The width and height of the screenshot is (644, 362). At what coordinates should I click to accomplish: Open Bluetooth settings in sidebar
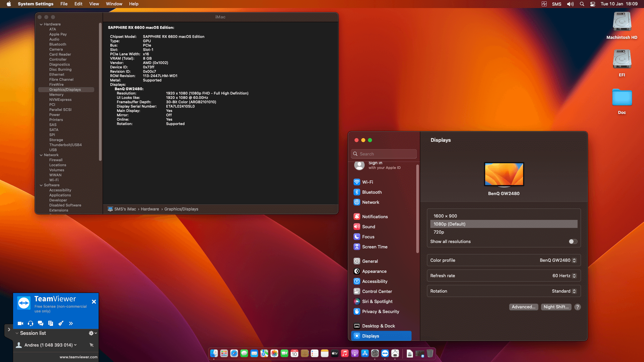pyautogui.click(x=372, y=192)
